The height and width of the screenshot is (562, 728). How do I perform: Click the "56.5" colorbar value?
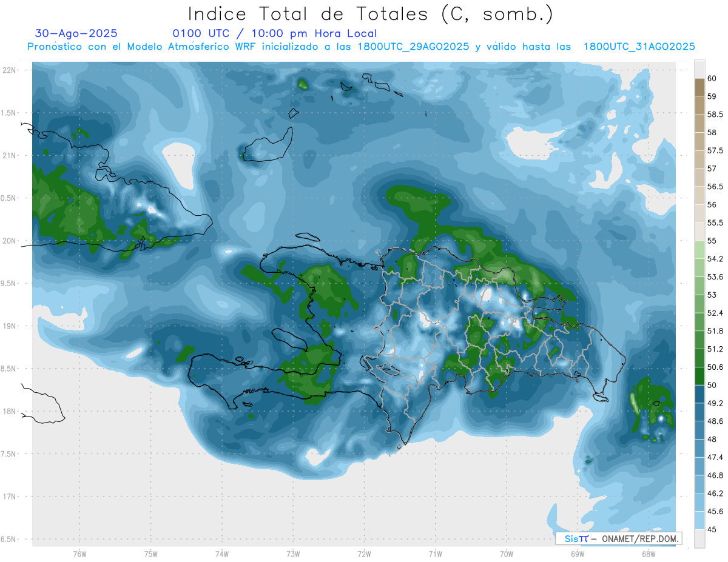(x=715, y=187)
